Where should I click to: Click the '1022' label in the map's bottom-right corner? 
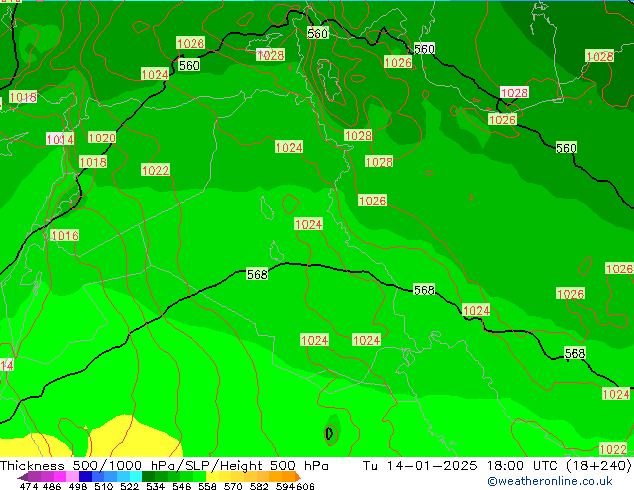613,449
